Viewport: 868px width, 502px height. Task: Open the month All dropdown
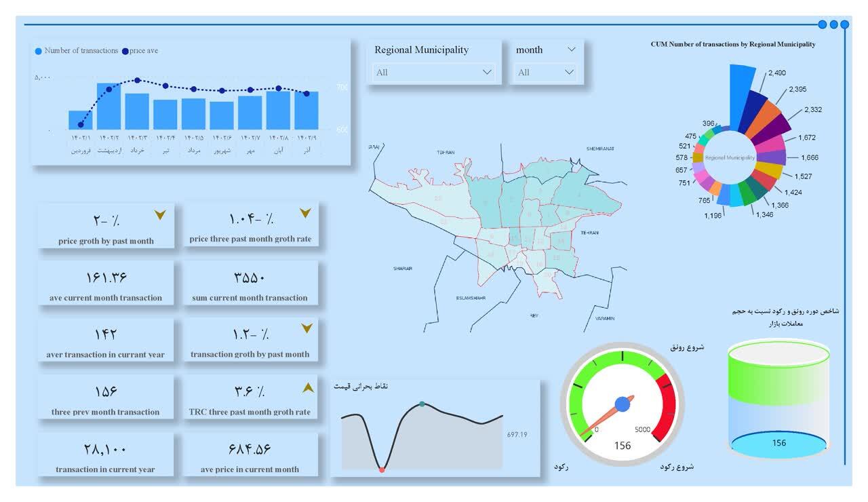pos(546,73)
